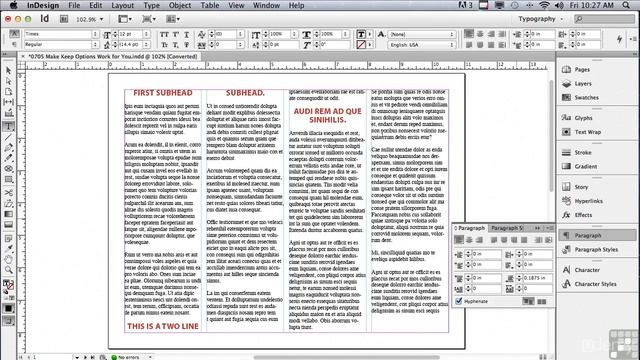Open the Regular font style dropdown

(95, 44)
